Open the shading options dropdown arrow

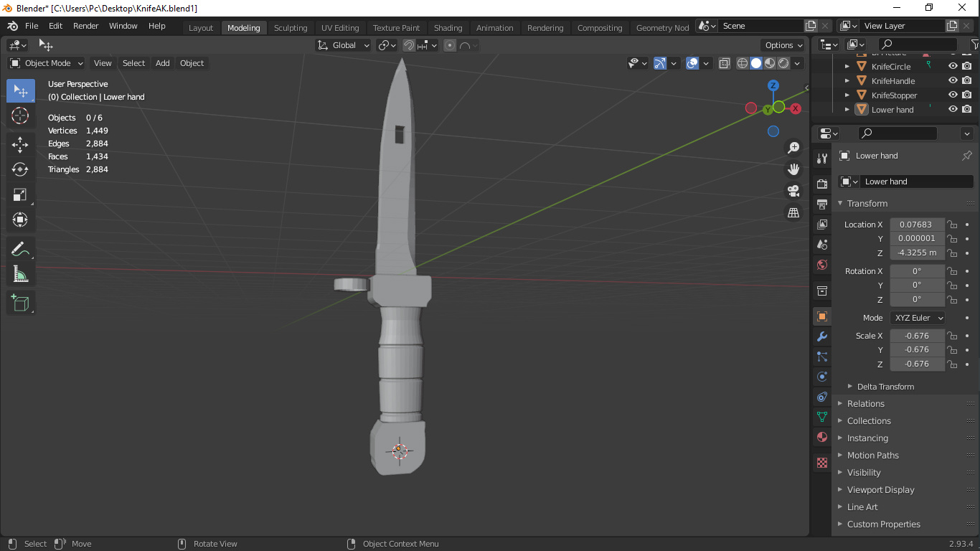796,63
